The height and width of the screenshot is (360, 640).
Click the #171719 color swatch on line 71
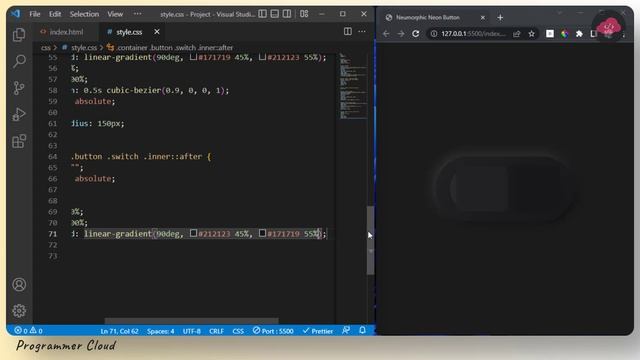click(x=263, y=233)
